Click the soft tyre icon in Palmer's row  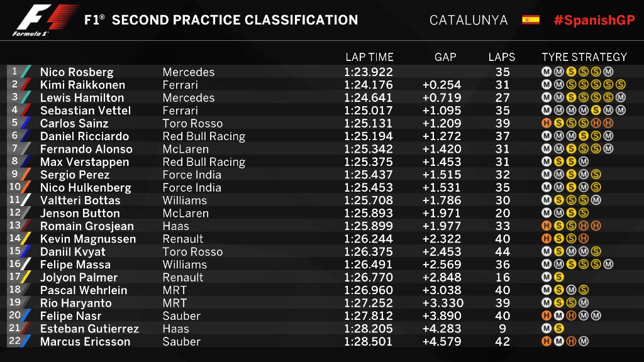point(558,277)
